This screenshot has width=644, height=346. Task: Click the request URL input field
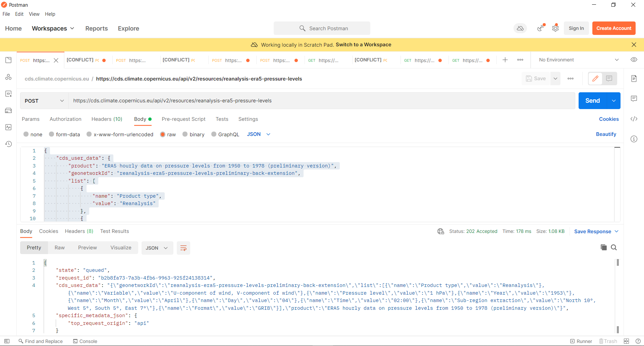point(322,101)
